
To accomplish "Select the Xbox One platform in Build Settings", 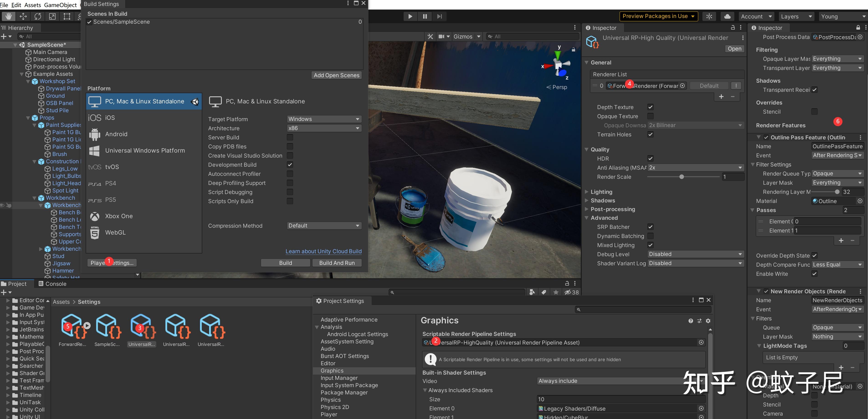I will tap(119, 216).
